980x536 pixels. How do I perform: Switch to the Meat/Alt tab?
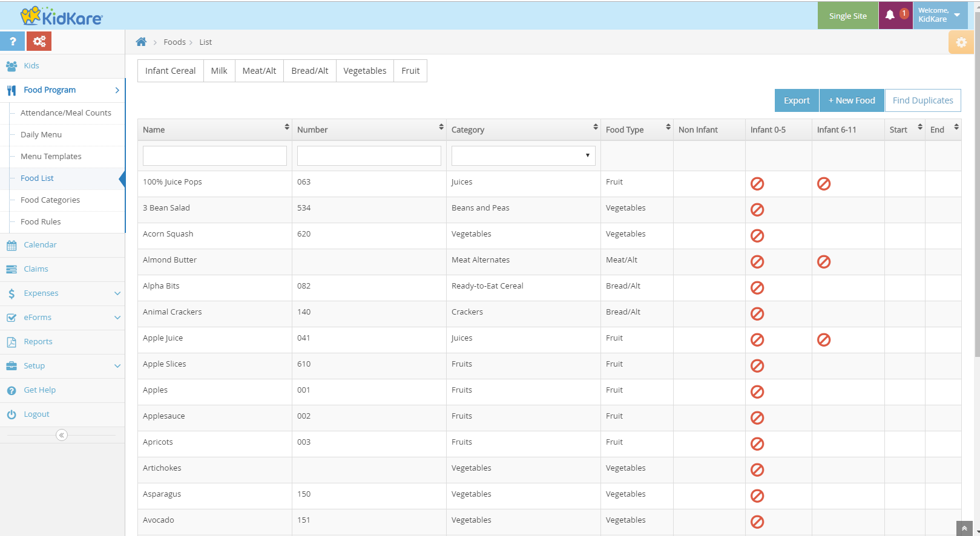click(x=259, y=71)
